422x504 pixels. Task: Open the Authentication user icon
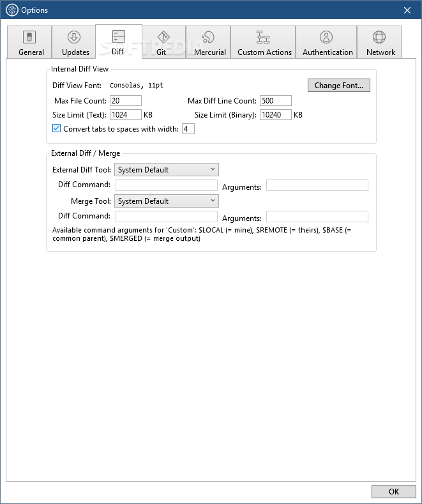click(x=326, y=37)
